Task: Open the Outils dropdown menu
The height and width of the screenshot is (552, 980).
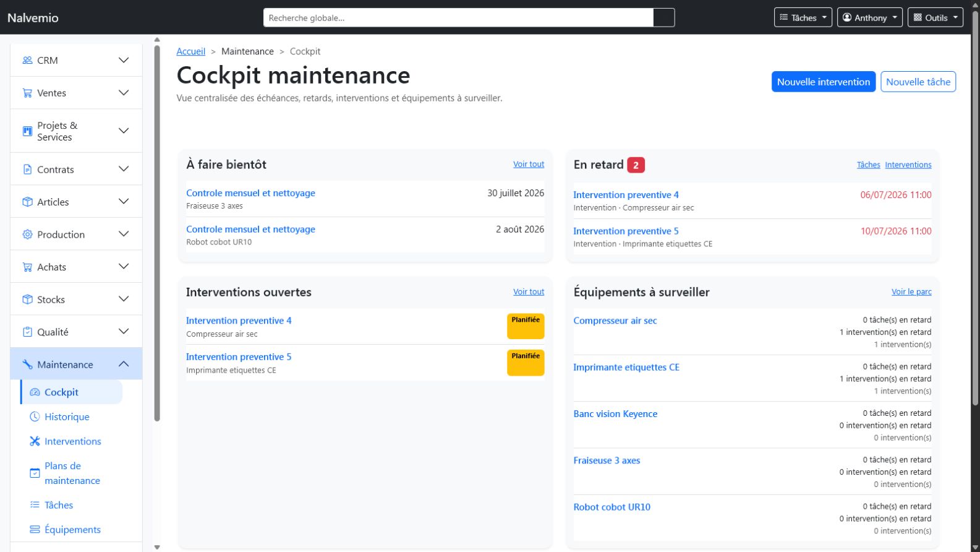Action: tap(935, 17)
